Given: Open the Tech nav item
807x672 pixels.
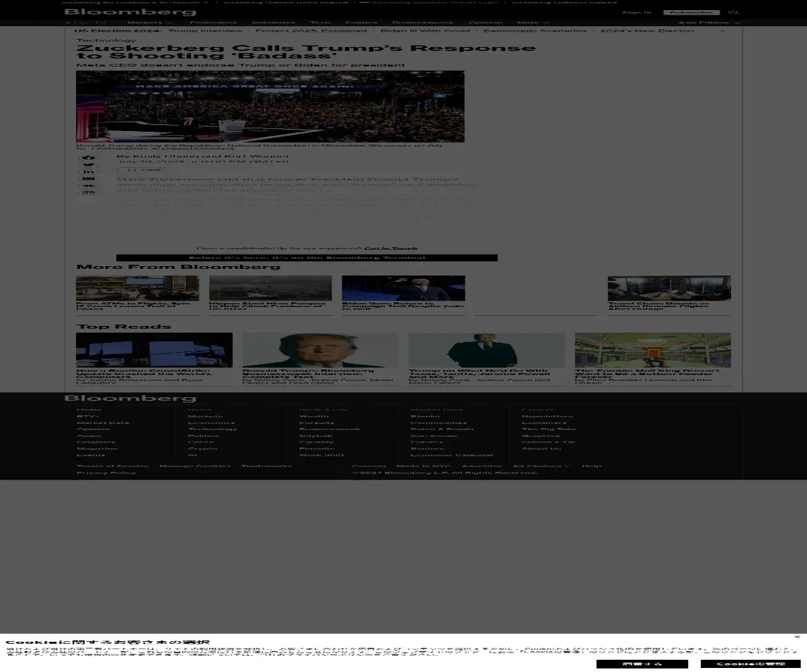Looking at the screenshot, I should (320, 23).
